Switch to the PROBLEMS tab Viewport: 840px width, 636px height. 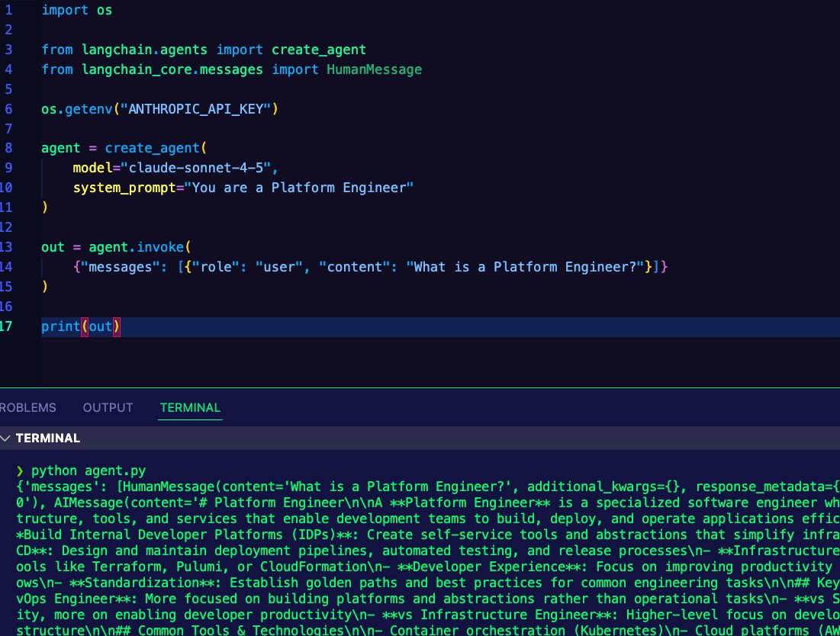pyautogui.click(x=27, y=407)
